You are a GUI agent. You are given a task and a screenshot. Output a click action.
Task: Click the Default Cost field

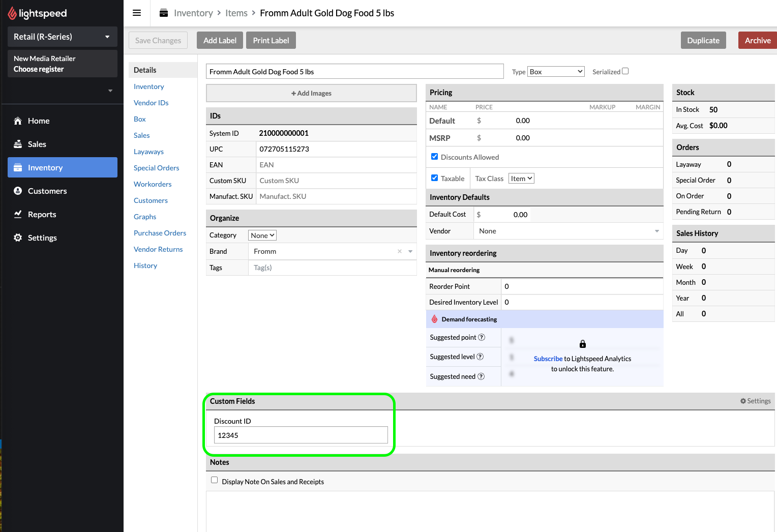(x=502, y=215)
